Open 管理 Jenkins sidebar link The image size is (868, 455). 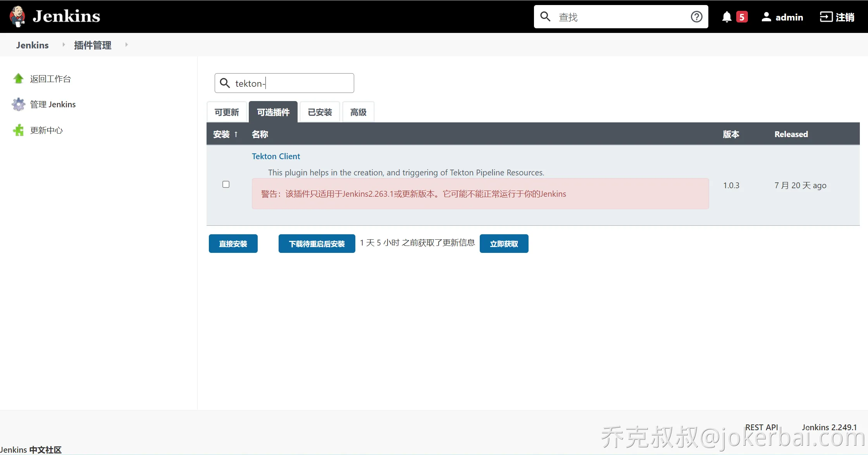(53, 105)
